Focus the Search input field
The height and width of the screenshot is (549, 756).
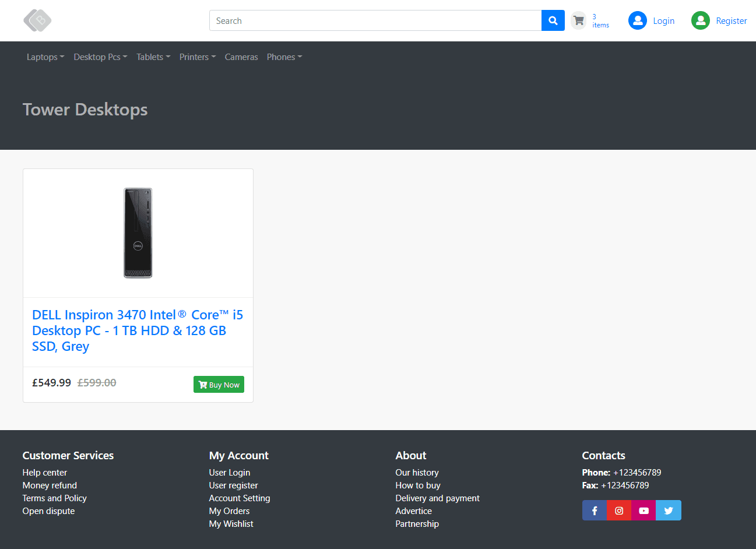[375, 20]
